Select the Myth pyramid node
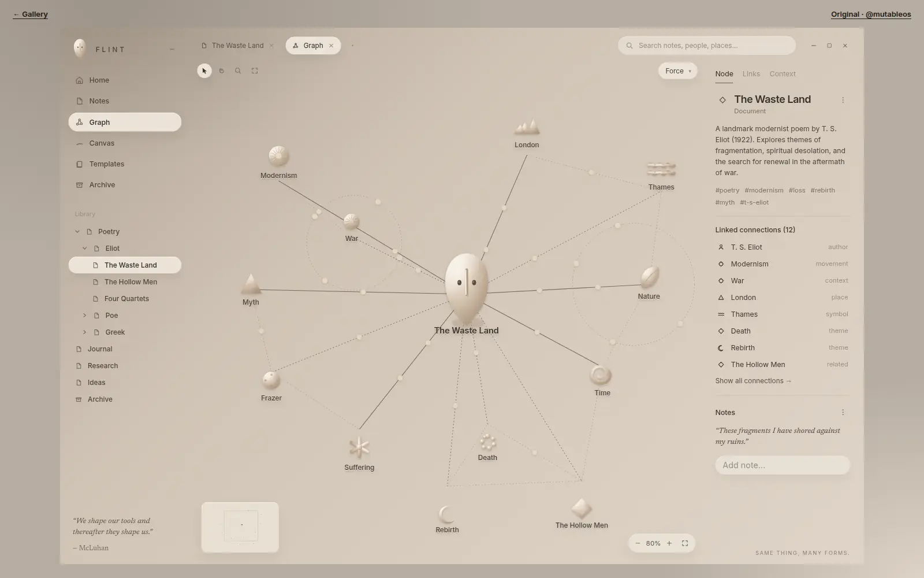Image resolution: width=924 pixels, height=578 pixels. click(x=251, y=284)
